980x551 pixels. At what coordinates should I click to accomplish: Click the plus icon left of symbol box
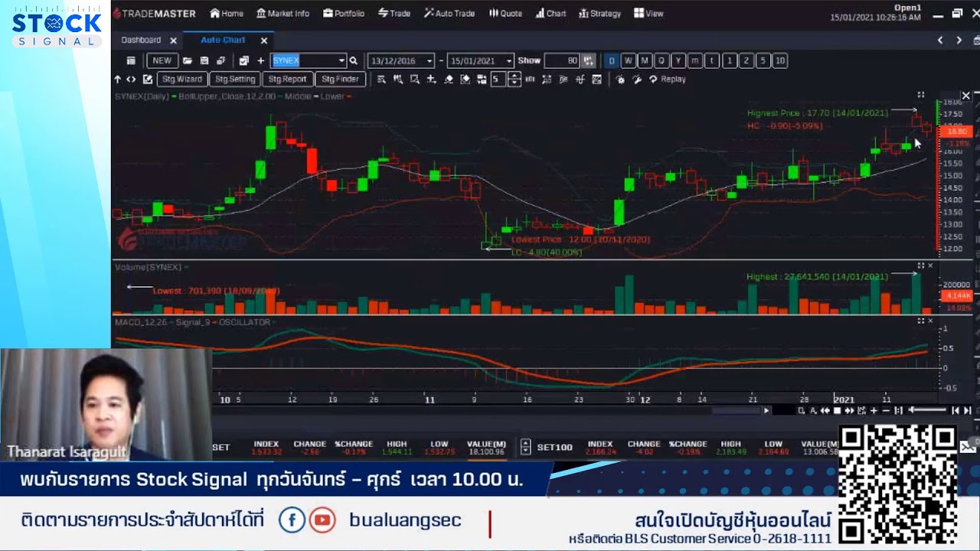pyautogui.click(x=261, y=60)
